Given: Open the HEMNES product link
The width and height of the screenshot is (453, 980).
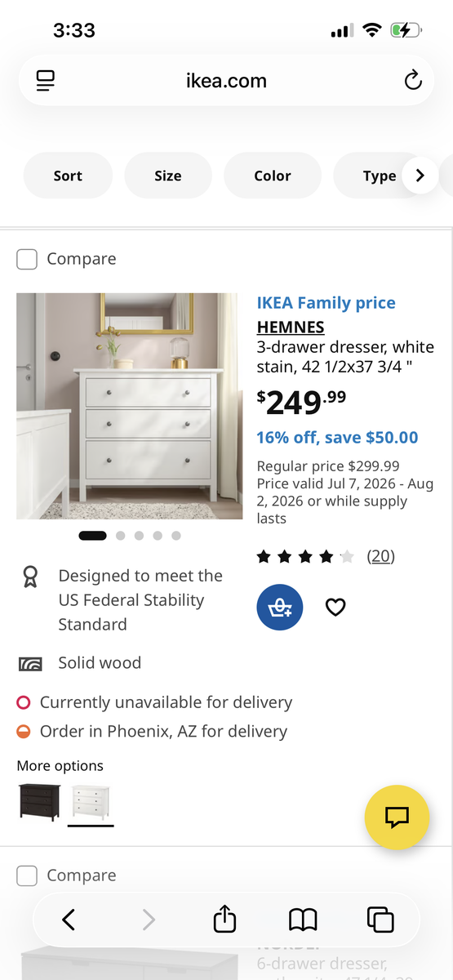Looking at the screenshot, I should 291,327.
